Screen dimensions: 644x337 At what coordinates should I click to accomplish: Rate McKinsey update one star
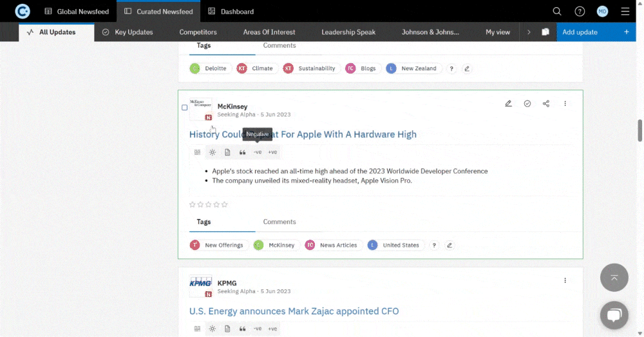point(192,205)
